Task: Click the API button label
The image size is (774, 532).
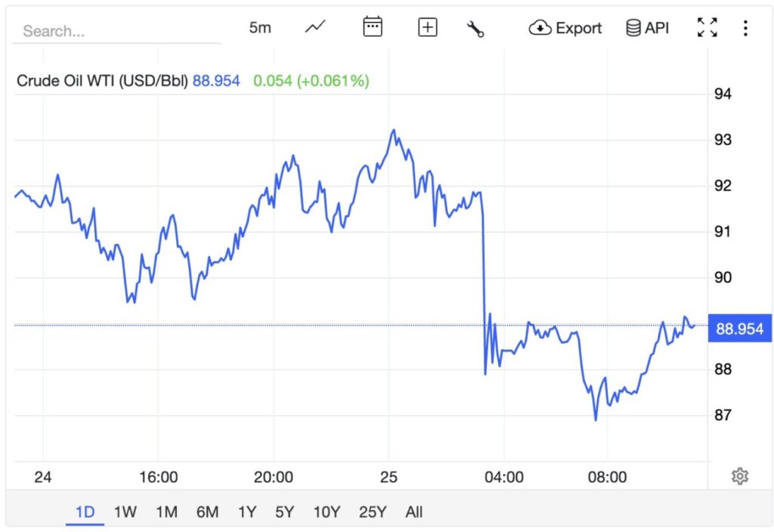Action: point(655,27)
